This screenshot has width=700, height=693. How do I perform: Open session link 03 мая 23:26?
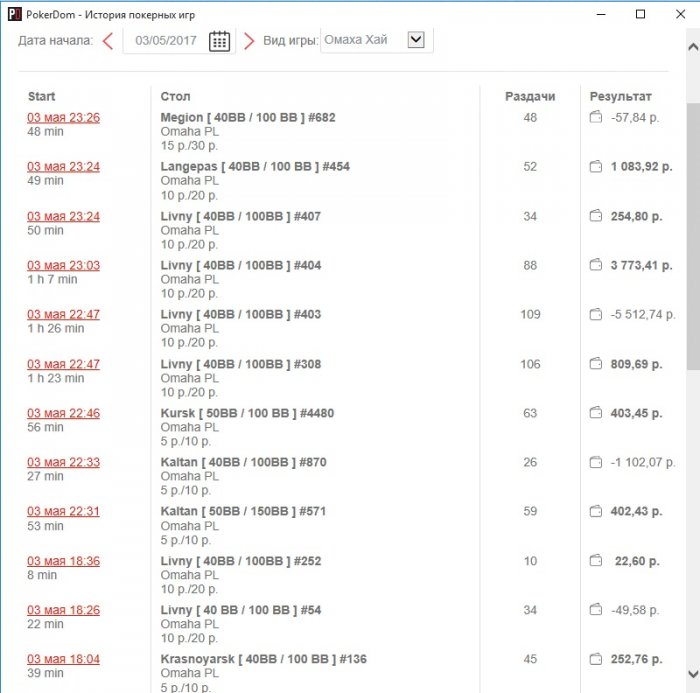pos(63,117)
